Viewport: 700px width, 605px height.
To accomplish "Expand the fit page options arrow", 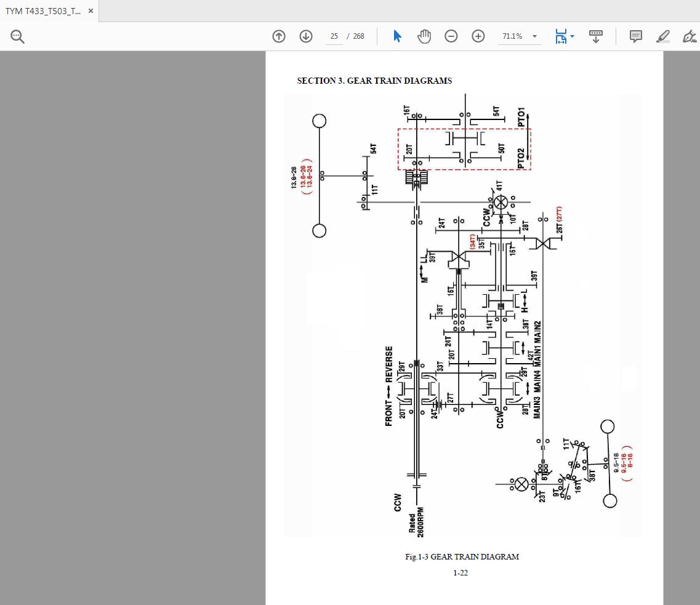I will pyautogui.click(x=573, y=36).
